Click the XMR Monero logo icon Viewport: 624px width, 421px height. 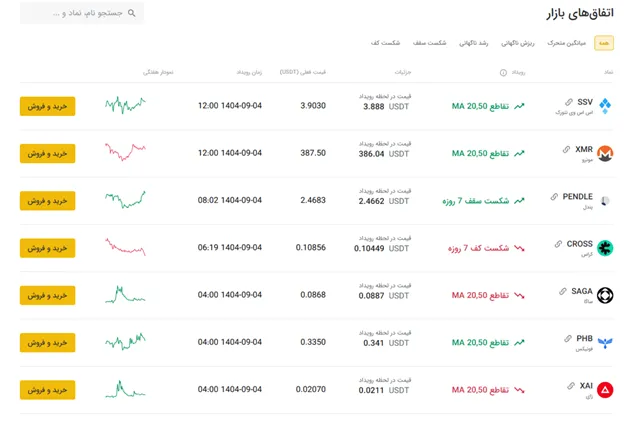tap(605, 153)
